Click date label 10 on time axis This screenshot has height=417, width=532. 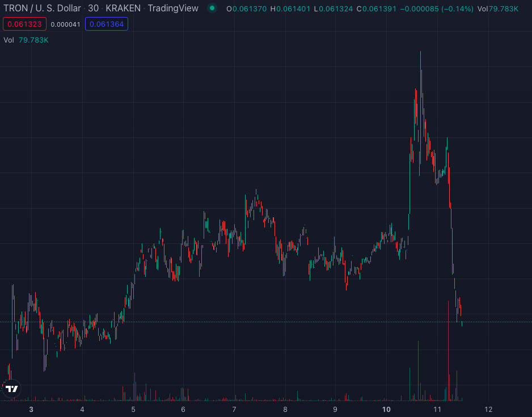point(386,410)
